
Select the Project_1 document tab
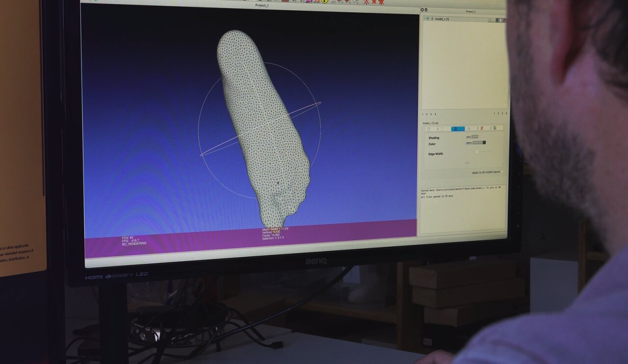click(262, 5)
